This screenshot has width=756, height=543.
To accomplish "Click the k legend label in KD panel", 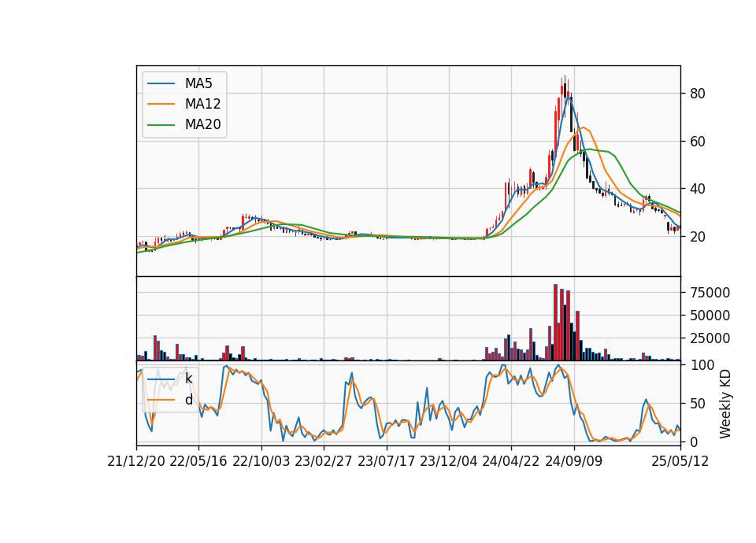I will [x=188, y=379].
